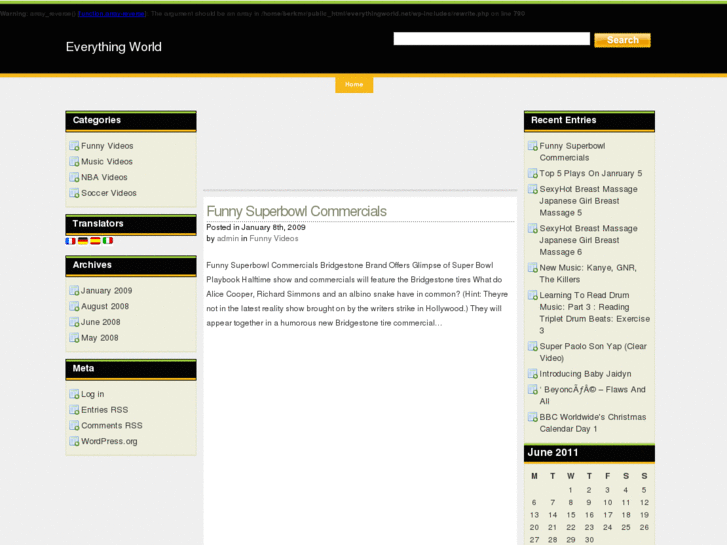Open the Home navigation tab
Image resolution: width=727 pixels, height=545 pixels.
tap(354, 84)
